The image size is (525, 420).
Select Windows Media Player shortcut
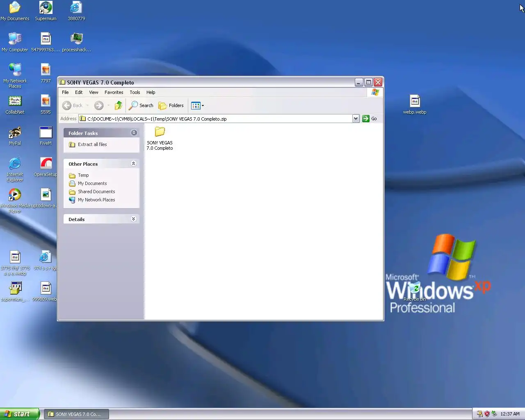15,200
